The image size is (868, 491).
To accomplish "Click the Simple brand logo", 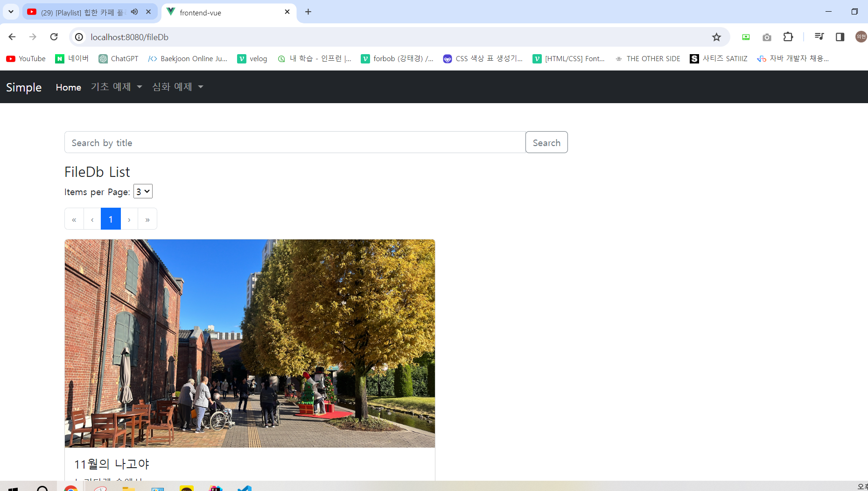I will 24,87.
